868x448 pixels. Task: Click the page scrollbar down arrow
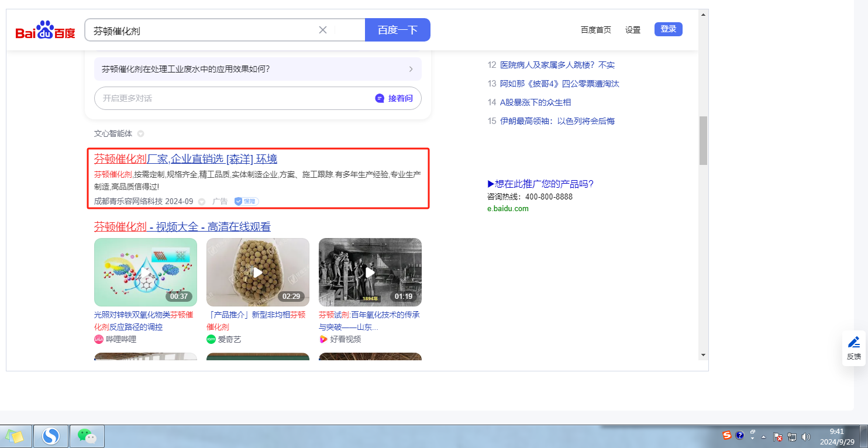703,355
